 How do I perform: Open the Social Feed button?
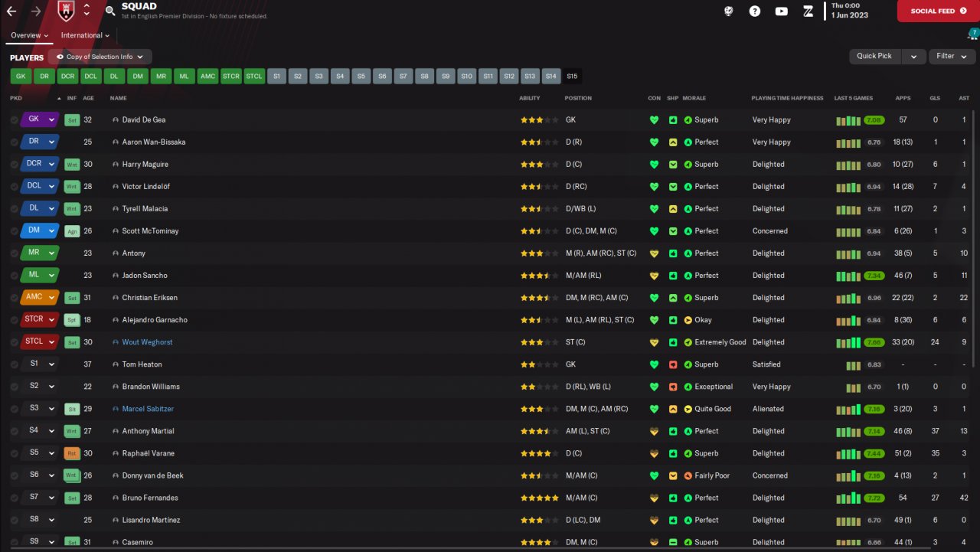[938, 11]
